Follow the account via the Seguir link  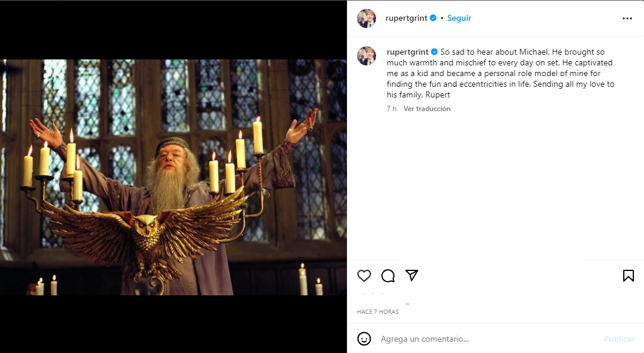click(459, 18)
